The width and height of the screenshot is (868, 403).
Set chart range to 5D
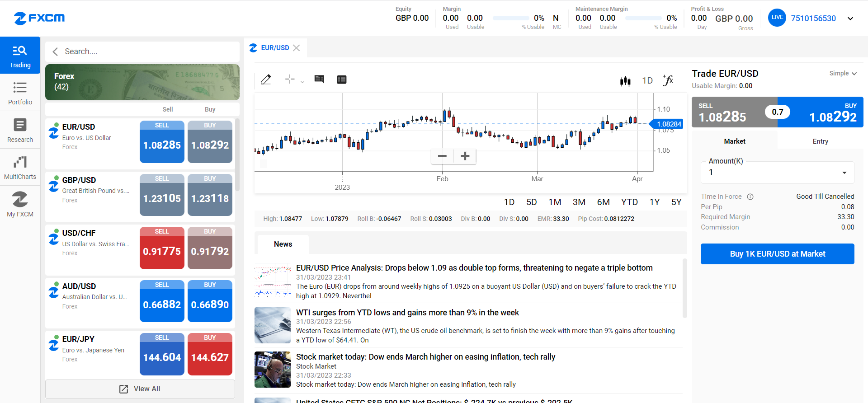[x=532, y=202]
